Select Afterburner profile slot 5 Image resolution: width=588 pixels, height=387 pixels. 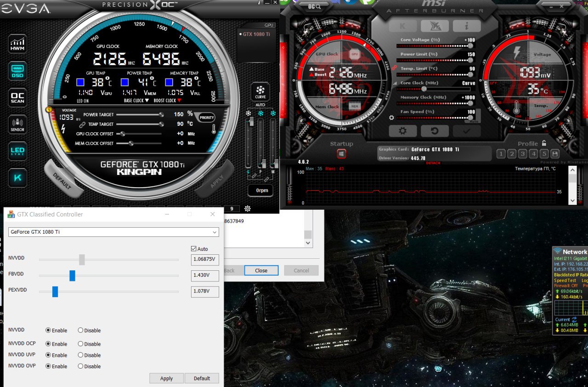pyautogui.click(x=544, y=154)
